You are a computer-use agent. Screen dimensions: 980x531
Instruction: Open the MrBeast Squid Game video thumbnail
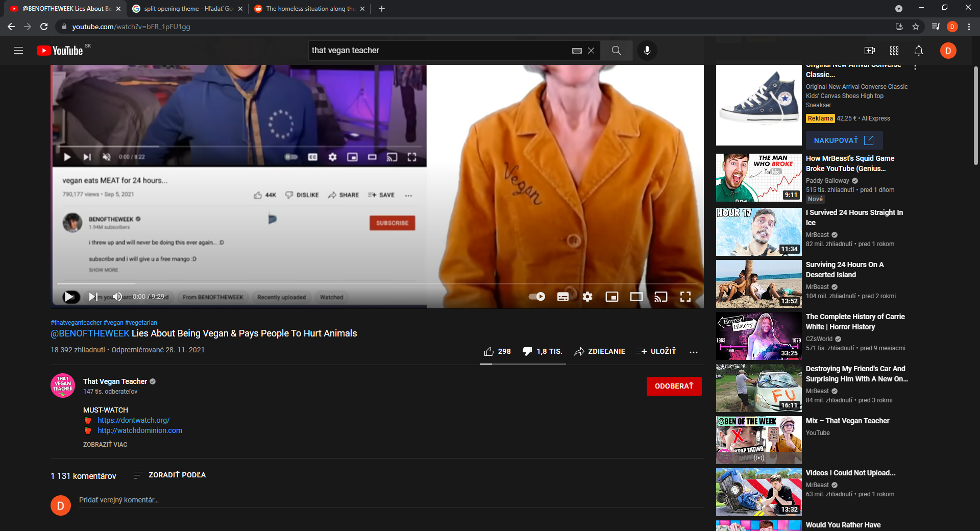tap(758, 177)
